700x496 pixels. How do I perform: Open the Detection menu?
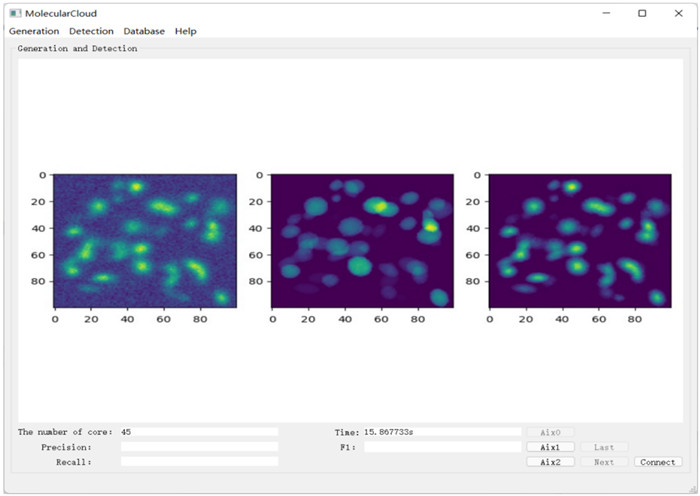click(91, 31)
